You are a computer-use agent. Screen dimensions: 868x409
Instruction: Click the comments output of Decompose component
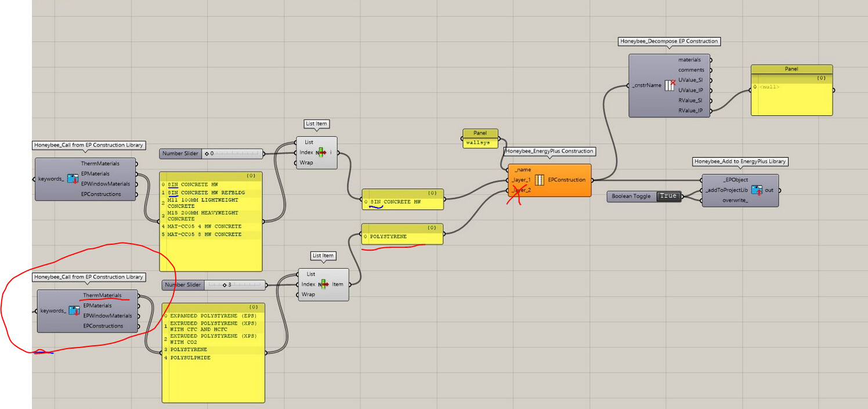(691, 70)
